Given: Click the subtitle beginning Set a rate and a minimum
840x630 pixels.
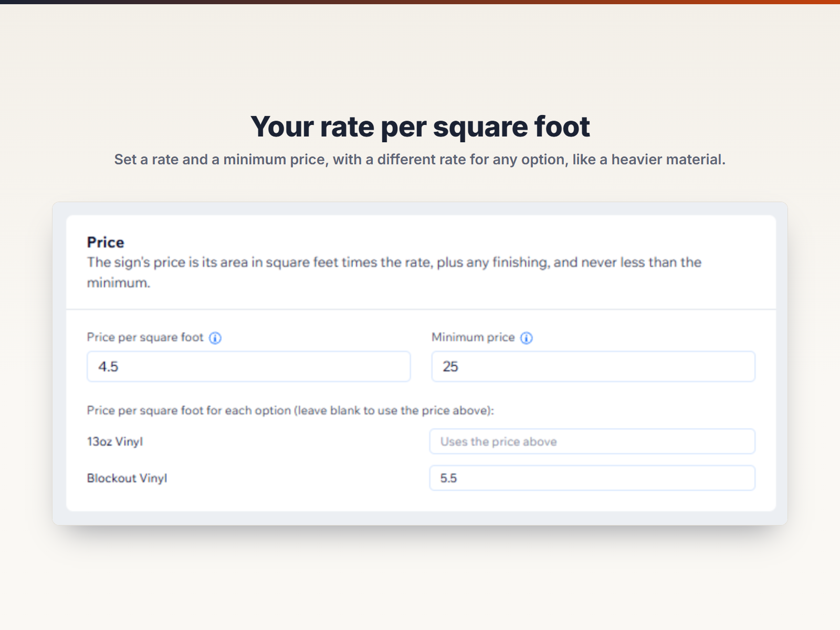Looking at the screenshot, I should pyautogui.click(x=420, y=160).
